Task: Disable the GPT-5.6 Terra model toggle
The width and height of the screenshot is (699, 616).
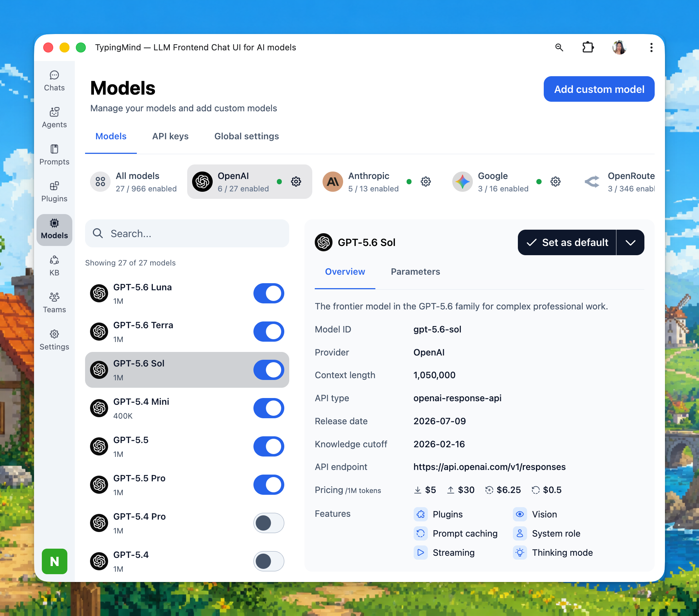Action: [269, 332]
